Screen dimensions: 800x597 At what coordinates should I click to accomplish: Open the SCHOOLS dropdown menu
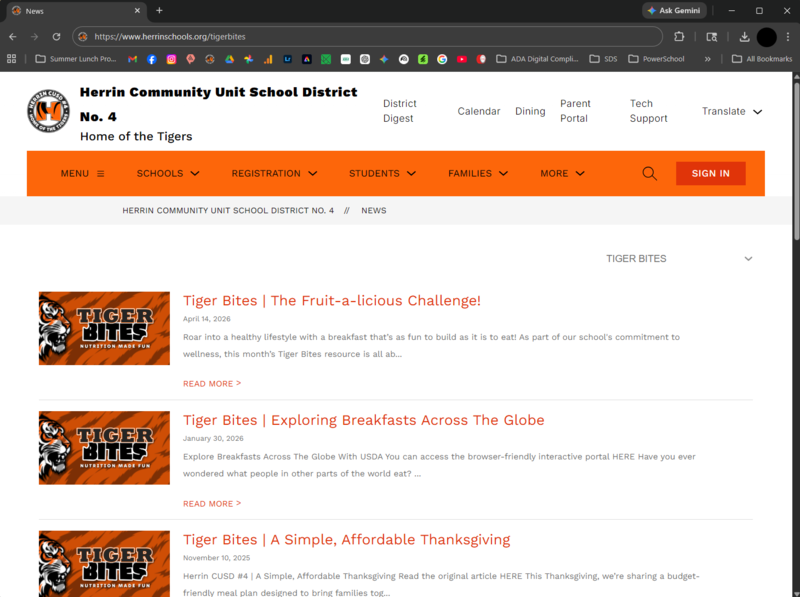pyautogui.click(x=167, y=173)
